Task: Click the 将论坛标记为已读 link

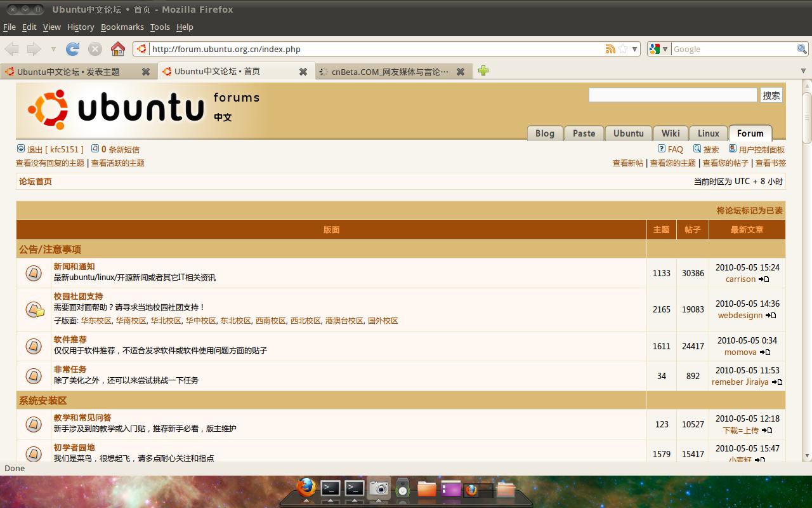Action: [750, 210]
